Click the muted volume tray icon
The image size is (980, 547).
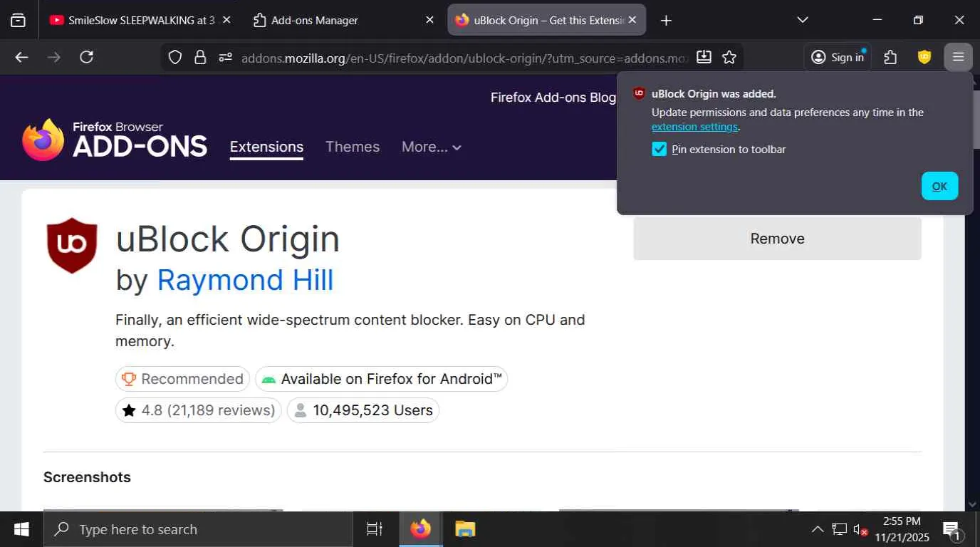point(860,529)
